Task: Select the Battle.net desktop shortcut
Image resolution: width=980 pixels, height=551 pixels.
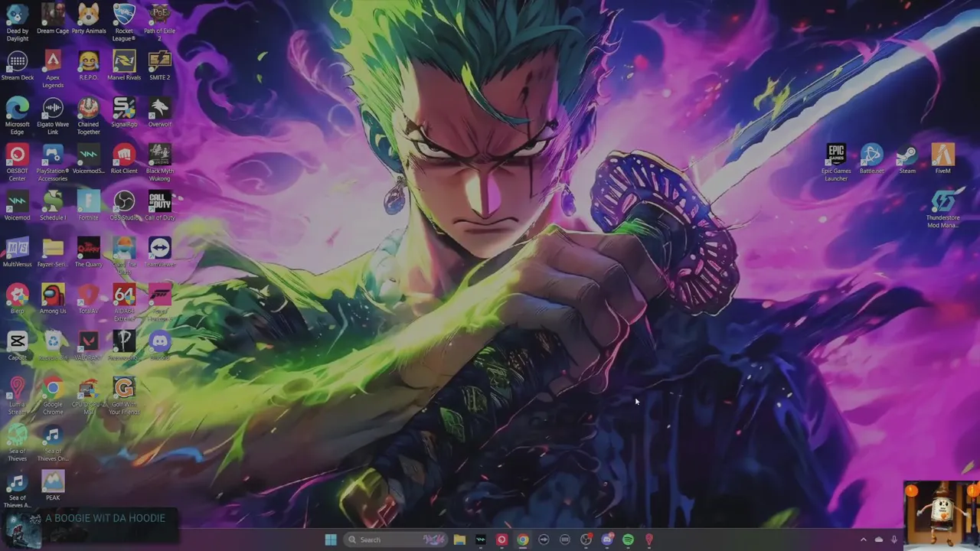Action: click(x=871, y=155)
